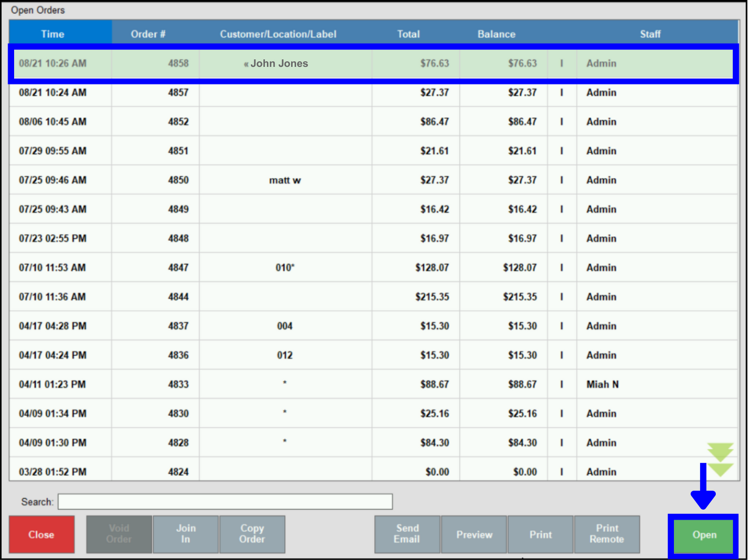Screen dimensions: 748x560
Task: Click the Balance column header
Action: click(x=496, y=34)
